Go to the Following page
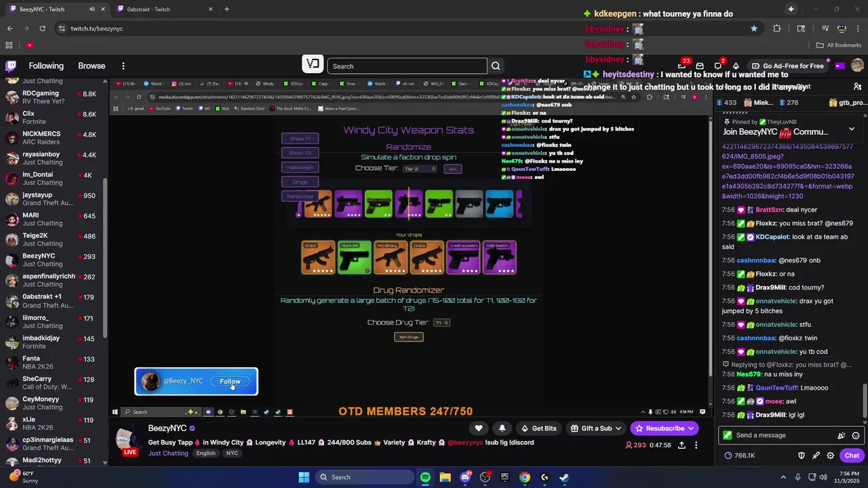This screenshot has height=488, width=868. pyautogui.click(x=46, y=66)
